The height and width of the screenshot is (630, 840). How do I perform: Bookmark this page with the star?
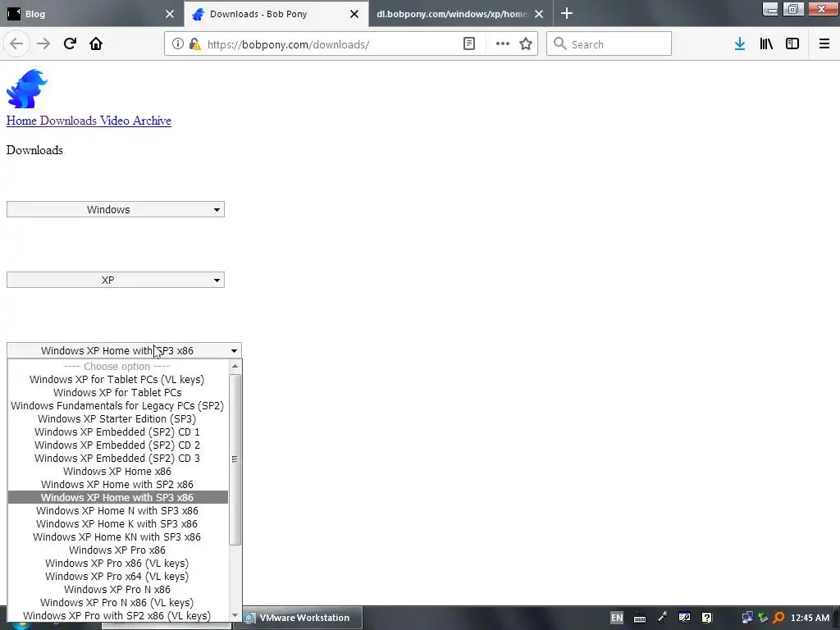[x=526, y=44]
